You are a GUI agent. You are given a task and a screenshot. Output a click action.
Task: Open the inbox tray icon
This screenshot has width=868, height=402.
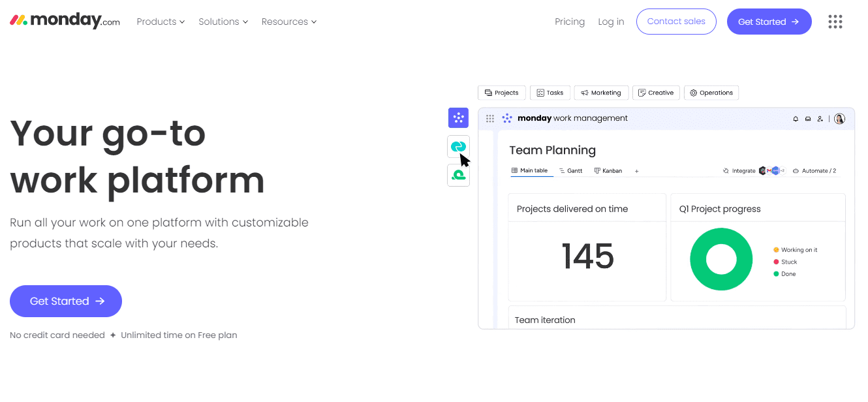[x=808, y=119]
